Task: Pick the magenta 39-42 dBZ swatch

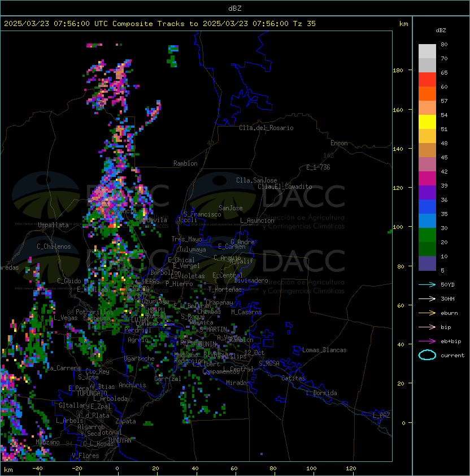Action: pos(427,179)
